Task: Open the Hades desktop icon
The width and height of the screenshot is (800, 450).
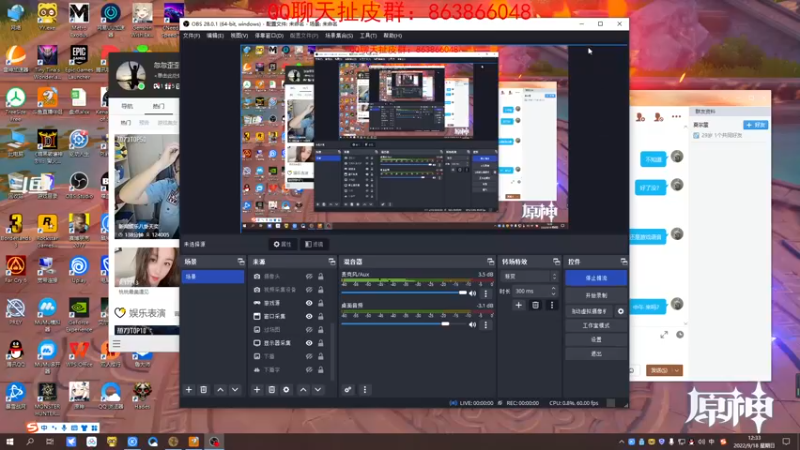Action: coord(142,396)
